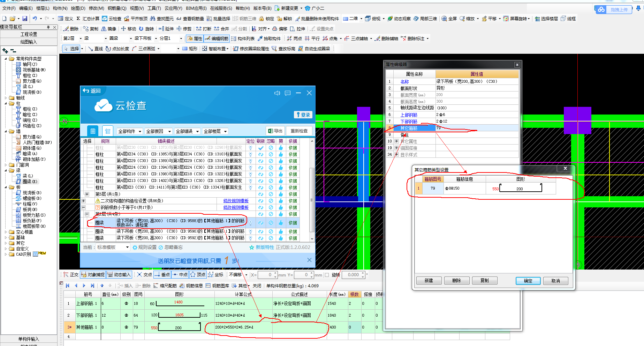Image resolution: width=644 pixels, height=346 pixels.
Task: Select the 合并 merge tool
Action: click(x=221, y=29)
